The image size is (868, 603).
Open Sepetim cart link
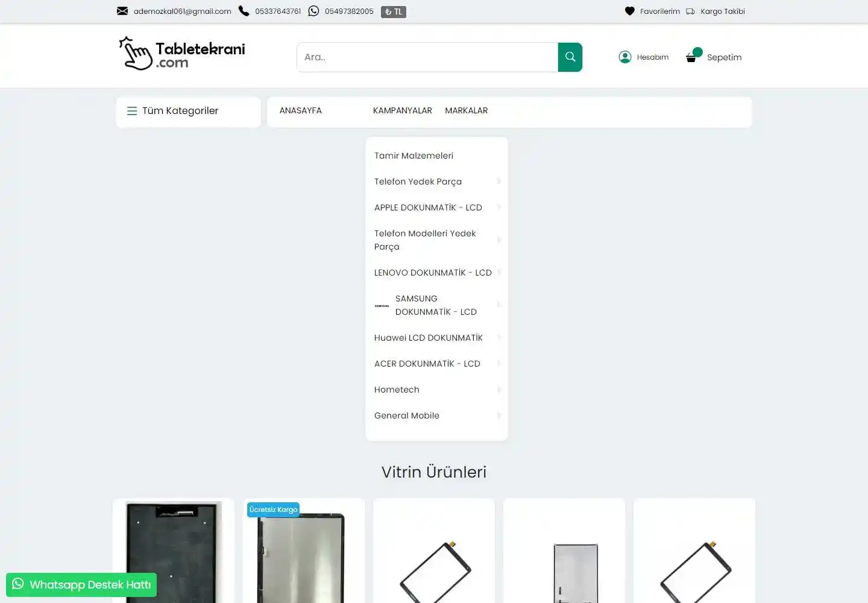[725, 57]
